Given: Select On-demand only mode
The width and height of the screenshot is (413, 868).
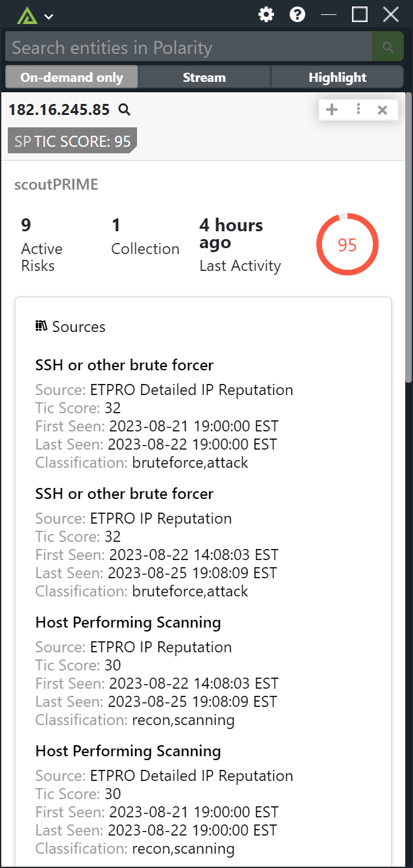Looking at the screenshot, I should (x=71, y=77).
